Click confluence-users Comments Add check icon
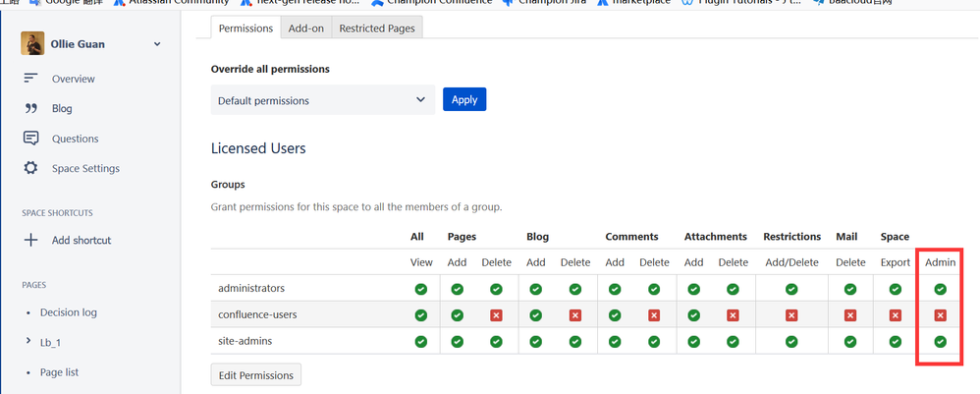This screenshot has height=394, width=980. click(615, 315)
